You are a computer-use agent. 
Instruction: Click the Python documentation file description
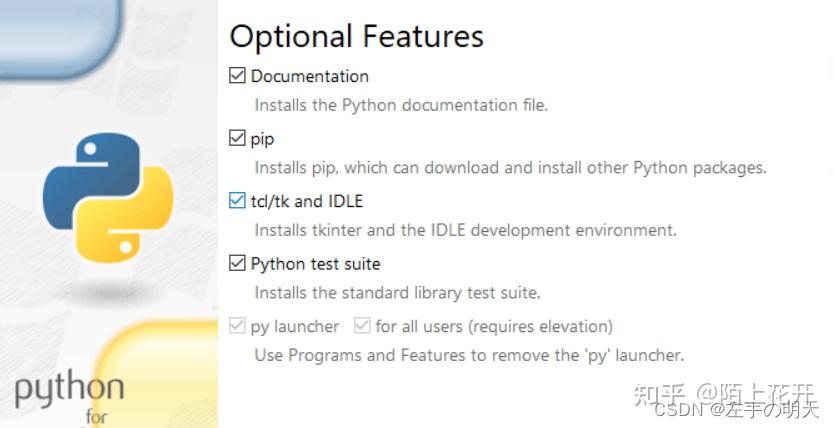[x=401, y=105]
